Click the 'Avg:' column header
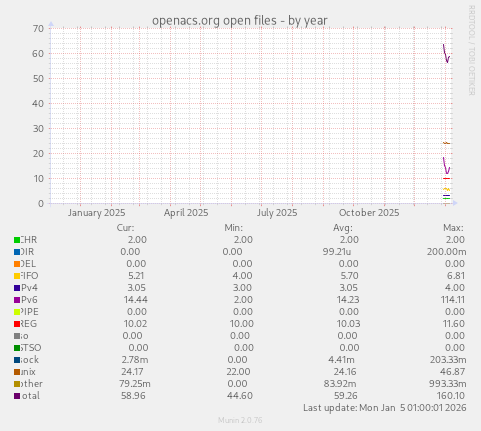The width and height of the screenshot is (481, 431). [343, 228]
